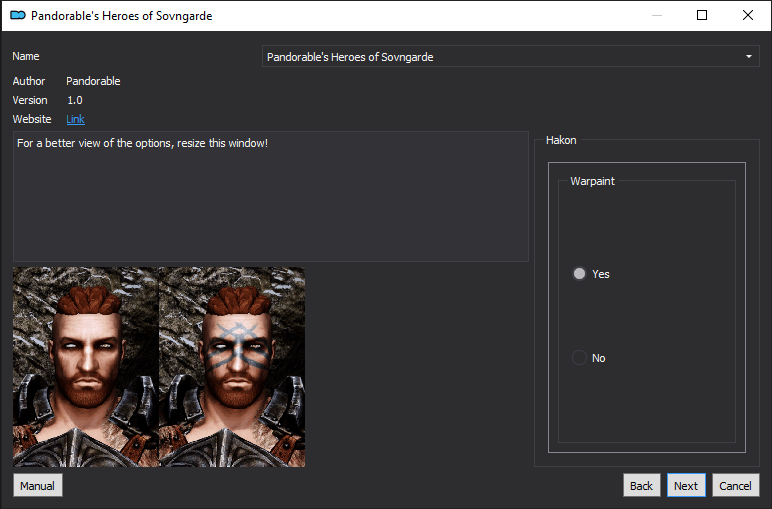Screen dimensions: 772x509
Task: Click the resize-window description text box
Action: pyautogui.click(x=271, y=196)
